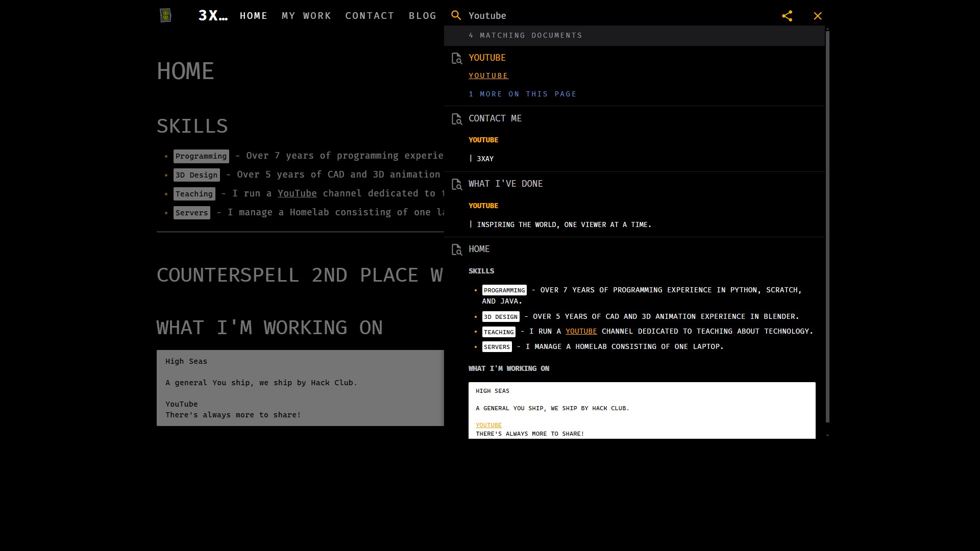Image resolution: width=980 pixels, height=551 pixels.
Task: Click the document icon next to HOME result
Action: pyautogui.click(x=457, y=249)
